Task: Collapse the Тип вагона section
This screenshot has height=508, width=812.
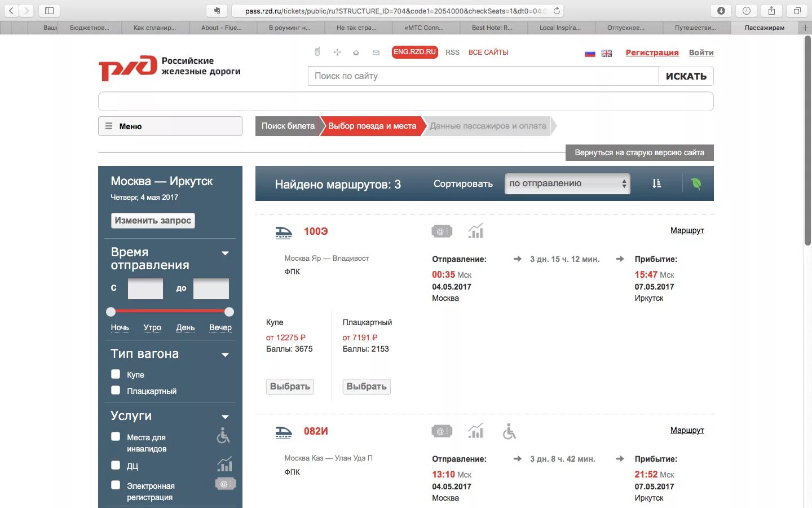Action: [x=226, y=355]
